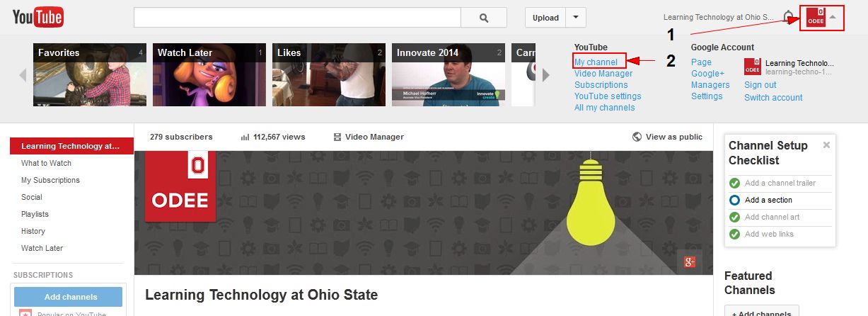Collapse the account menu arrow
Viewport: 868px width, 316px height.
833,17
